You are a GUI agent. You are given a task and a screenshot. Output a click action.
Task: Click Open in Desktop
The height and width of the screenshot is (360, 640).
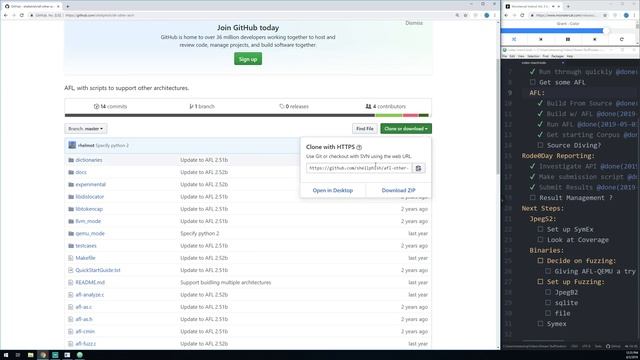coord(333,190)
